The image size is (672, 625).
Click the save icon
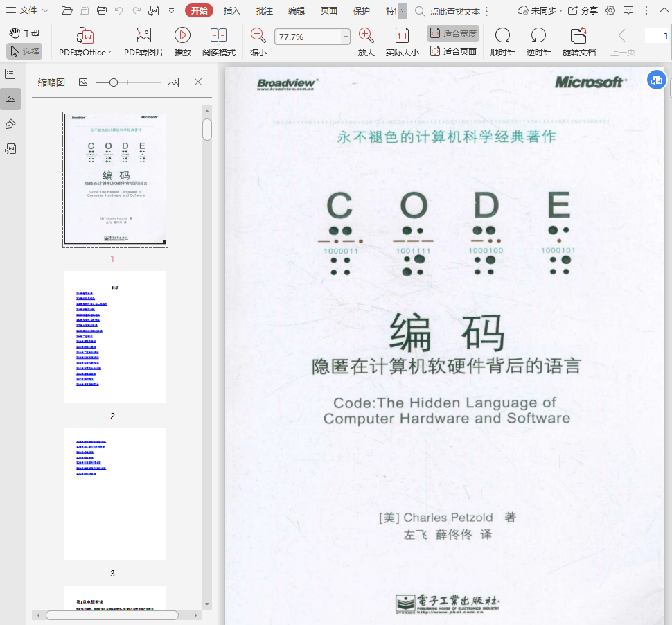click(85, 10)
